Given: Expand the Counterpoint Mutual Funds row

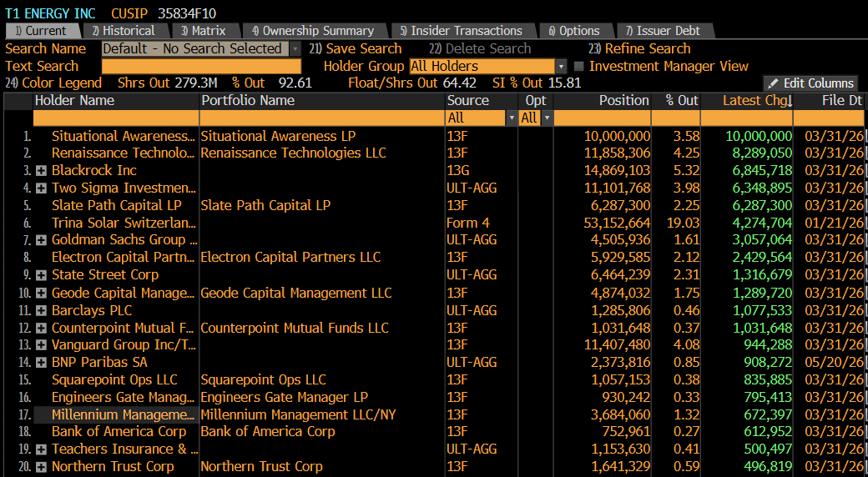Looking at the screenshot, I should click(41, 329).
